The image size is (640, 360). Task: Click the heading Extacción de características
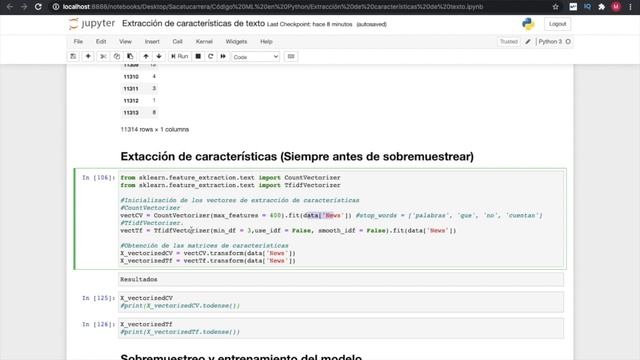coord(297,156)
